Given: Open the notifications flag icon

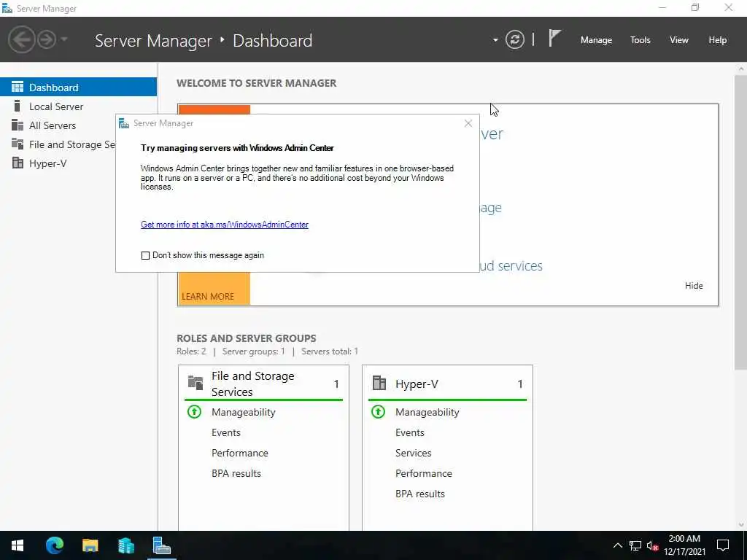Looking at the screenshot, I should tap(554, 39).
